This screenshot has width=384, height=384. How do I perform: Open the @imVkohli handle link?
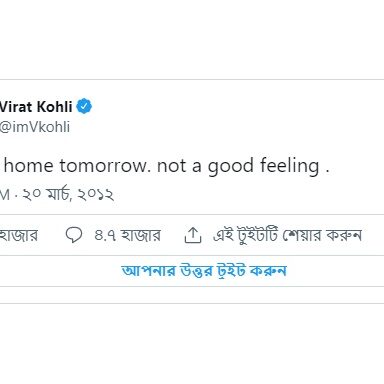[35, 127]
